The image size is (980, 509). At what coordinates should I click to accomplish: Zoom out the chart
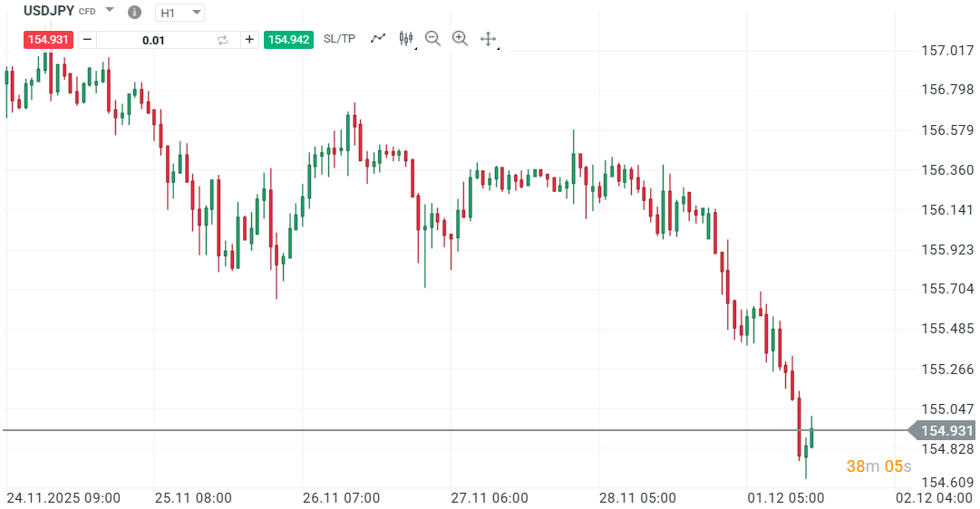[432, 38]
